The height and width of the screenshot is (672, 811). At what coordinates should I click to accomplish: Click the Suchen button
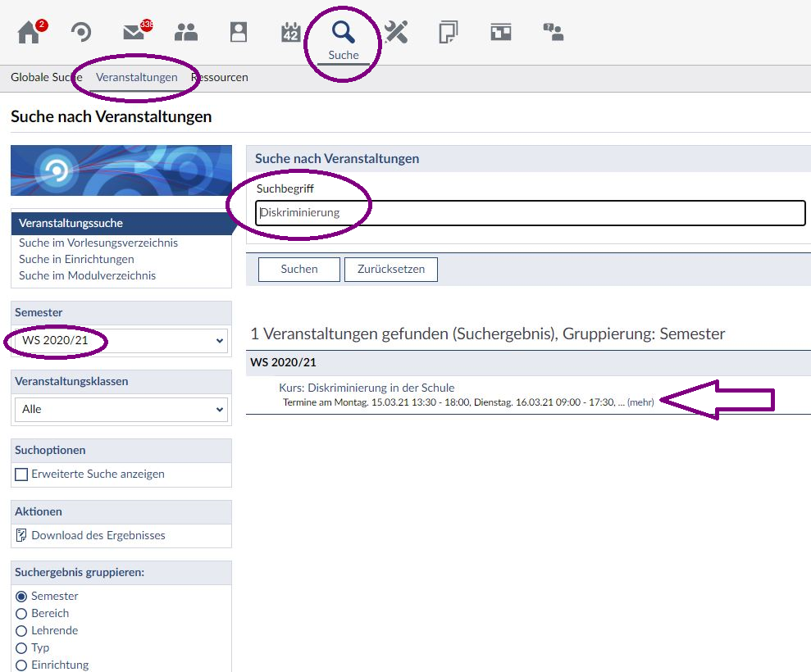tap(299, 270)
